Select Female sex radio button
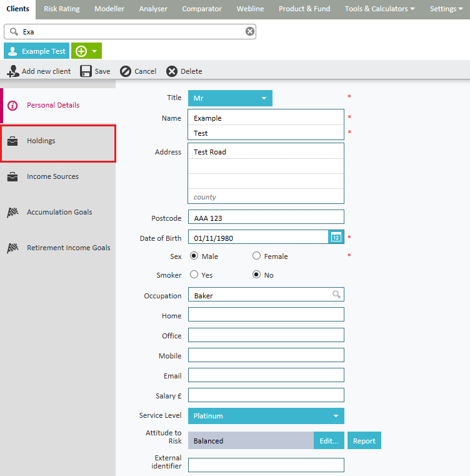Screen dimensions: 470x476 click(x=256, y=256)
